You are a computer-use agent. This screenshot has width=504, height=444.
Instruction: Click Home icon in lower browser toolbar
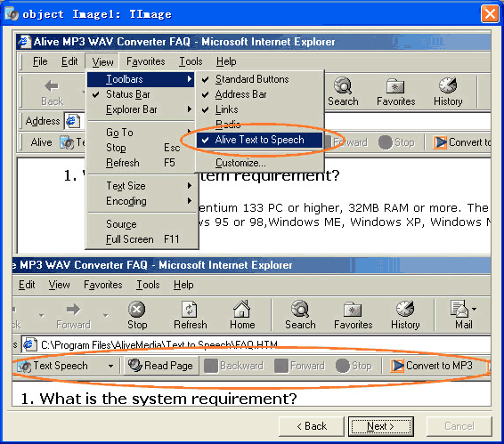(x=242, y=315)
